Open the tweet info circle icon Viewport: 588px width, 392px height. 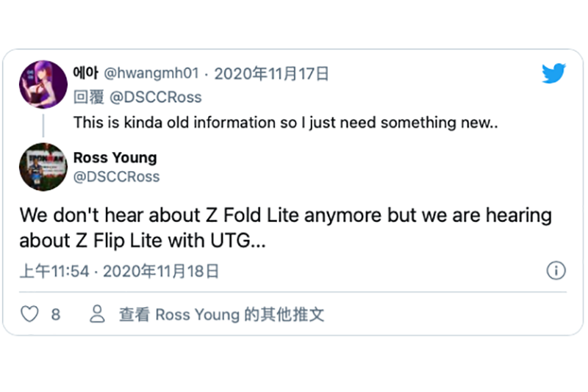[556, 271]
